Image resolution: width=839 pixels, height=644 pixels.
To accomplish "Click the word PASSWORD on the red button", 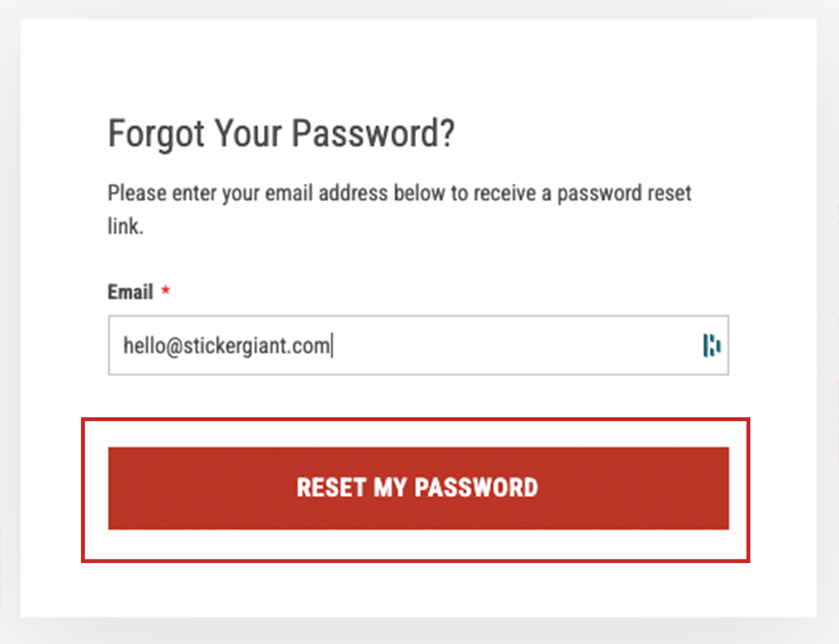I will point(476,487).
